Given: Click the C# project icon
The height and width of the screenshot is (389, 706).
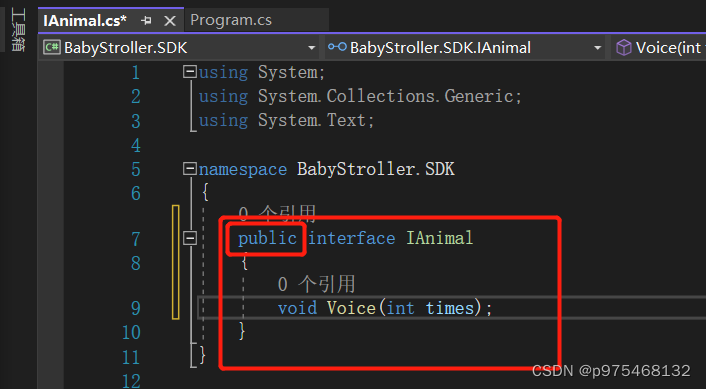Looking at the screenshot, I should point(52,47).
